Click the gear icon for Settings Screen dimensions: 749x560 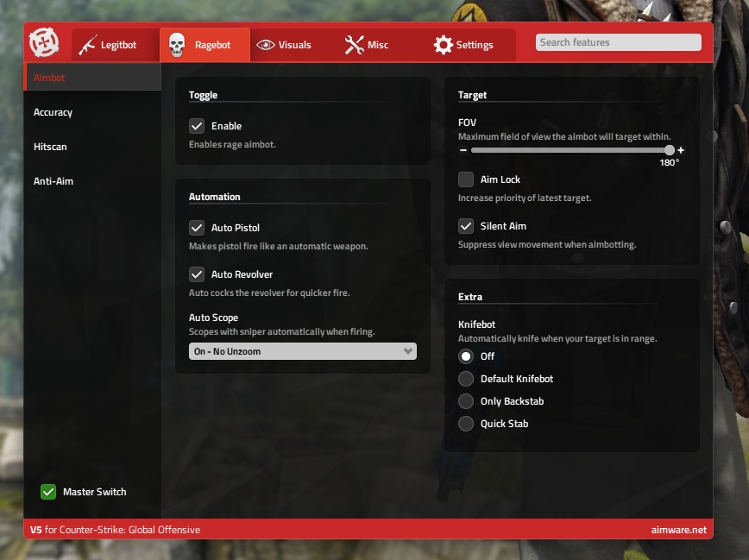[443, 45]
